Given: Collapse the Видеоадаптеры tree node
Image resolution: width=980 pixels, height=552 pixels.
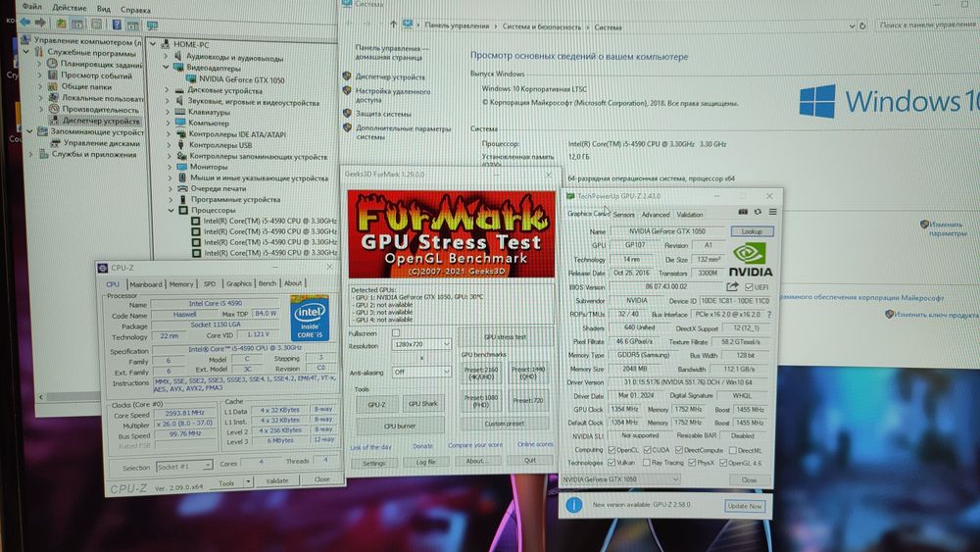Looking at the screenshot, I should coord(167,68).
